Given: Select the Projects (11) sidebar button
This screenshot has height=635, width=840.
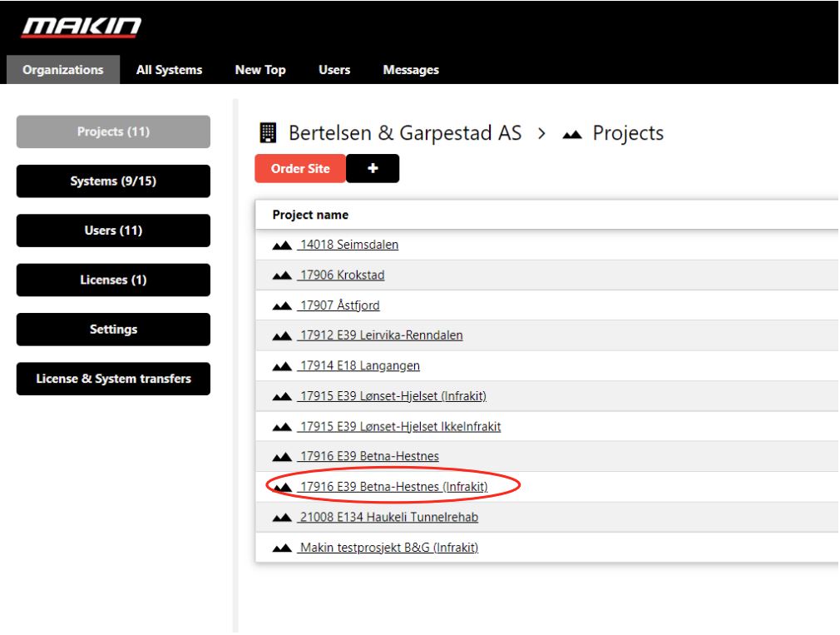Looking at the screenshot, I should (x=114, y=131).
